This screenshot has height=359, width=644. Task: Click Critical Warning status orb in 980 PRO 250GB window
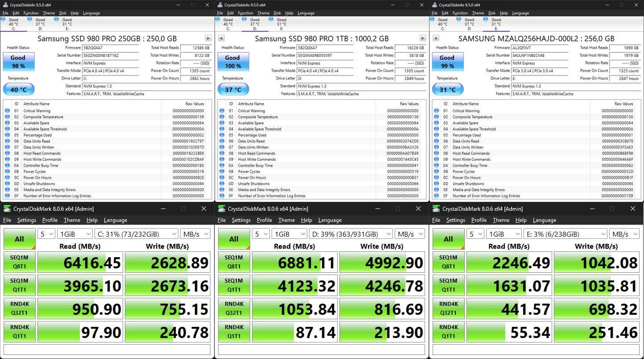pos(7,111)
